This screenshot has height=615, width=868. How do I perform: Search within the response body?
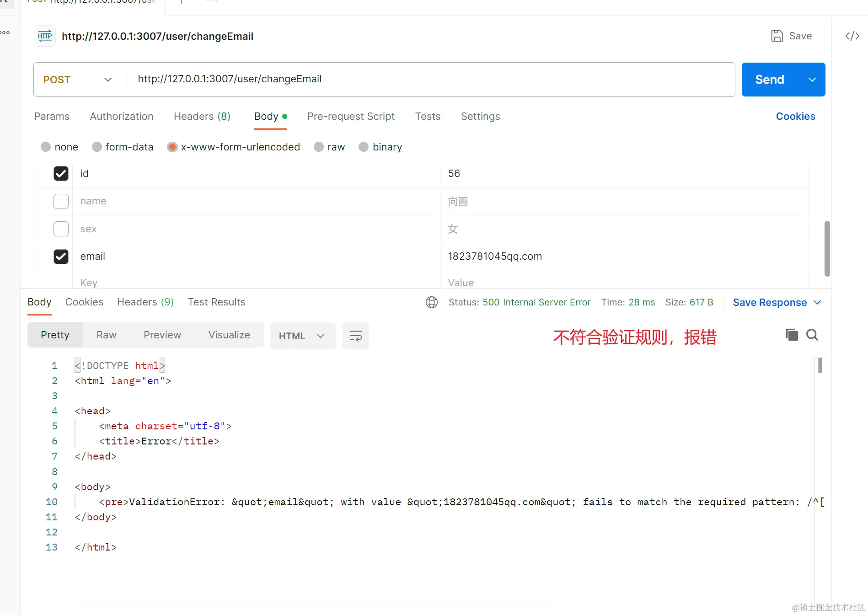pyautogui.click(x=812, y=335)
